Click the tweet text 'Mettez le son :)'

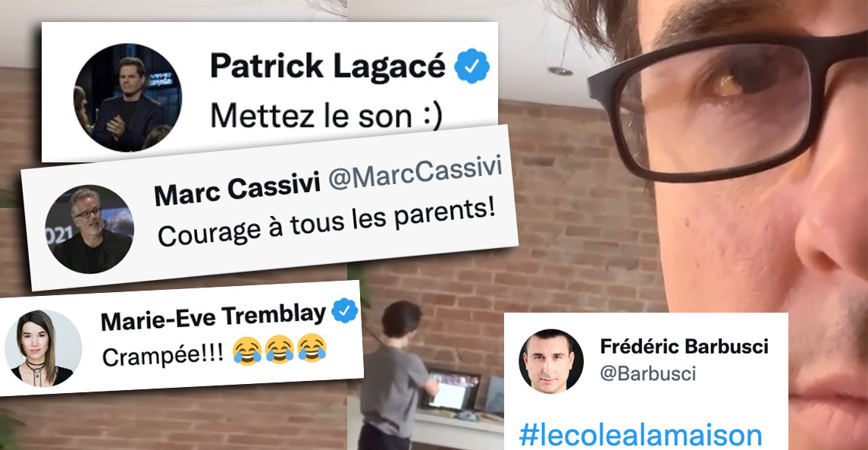[327, 116]
